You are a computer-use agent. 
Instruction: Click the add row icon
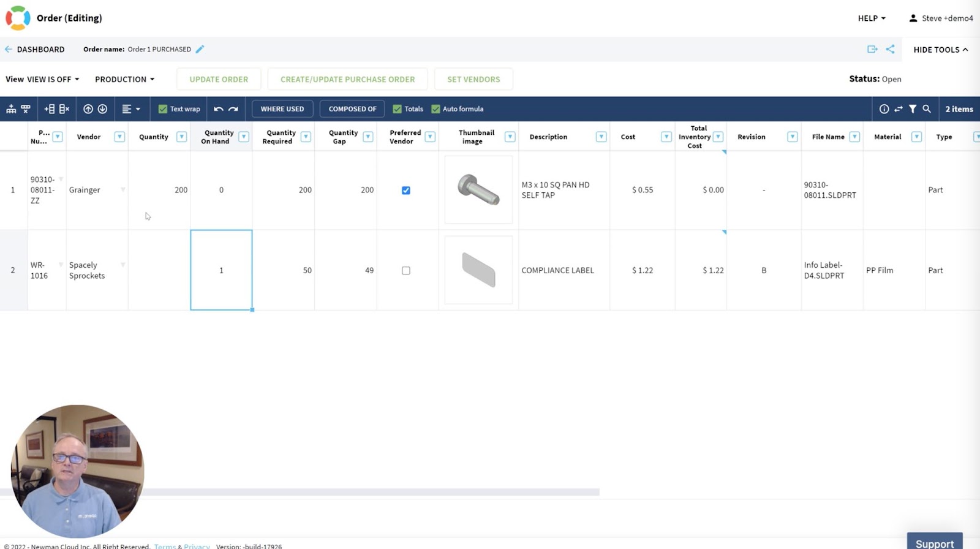click(x=50, y=109)
